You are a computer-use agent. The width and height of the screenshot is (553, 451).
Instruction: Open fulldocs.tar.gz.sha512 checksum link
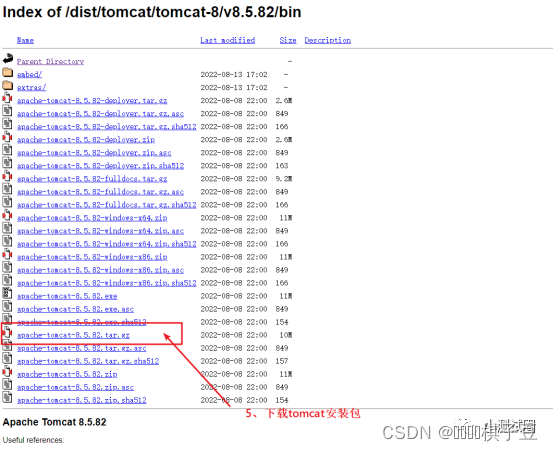click(x=107, y=205)
